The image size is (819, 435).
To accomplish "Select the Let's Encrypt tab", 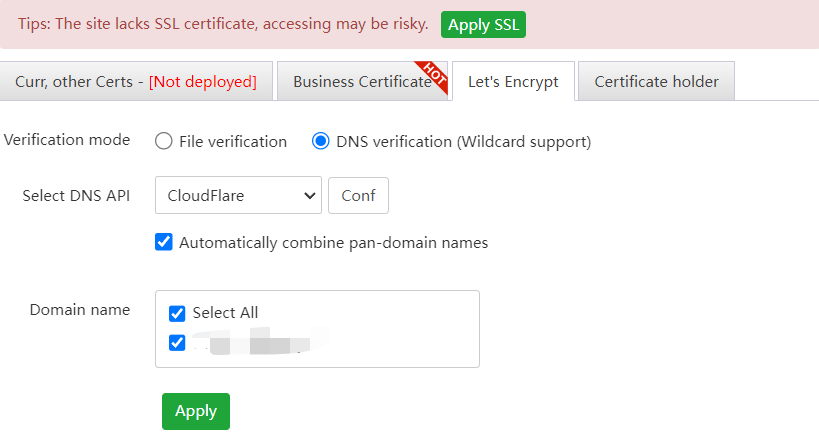I will (513, 82).
